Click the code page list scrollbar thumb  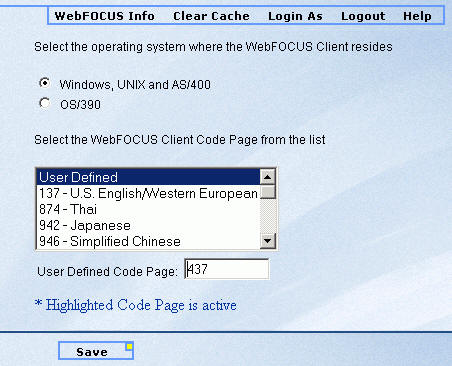coord(267,192)
